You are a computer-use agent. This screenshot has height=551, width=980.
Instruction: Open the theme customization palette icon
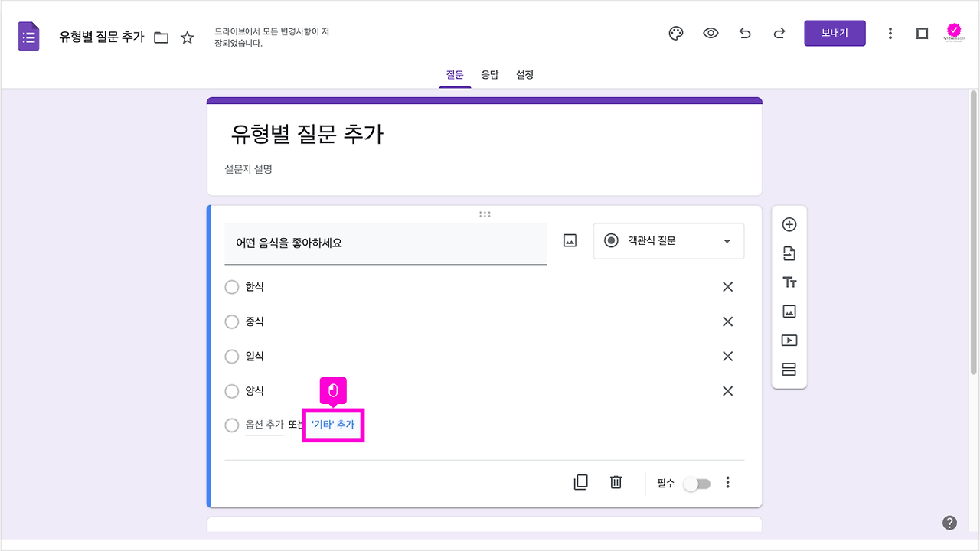tap(675, 33)
